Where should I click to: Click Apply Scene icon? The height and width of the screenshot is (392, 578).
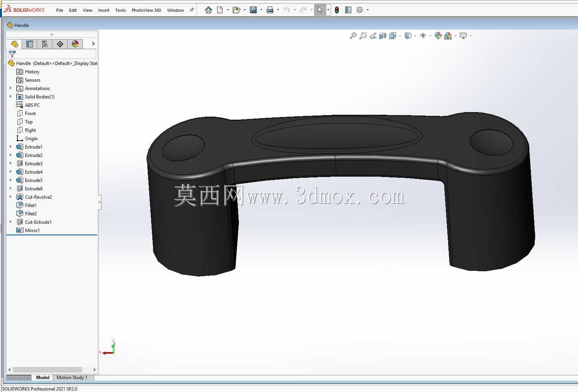(x=448, y=36)
